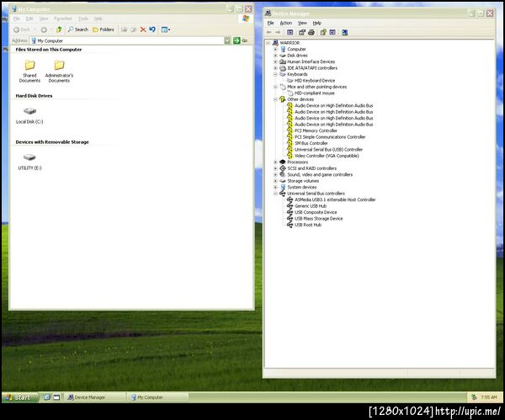Viewport: 505px width, 420px height.
Task: Open the Views dropdown in My Computer toolbar
Action: 166,29
